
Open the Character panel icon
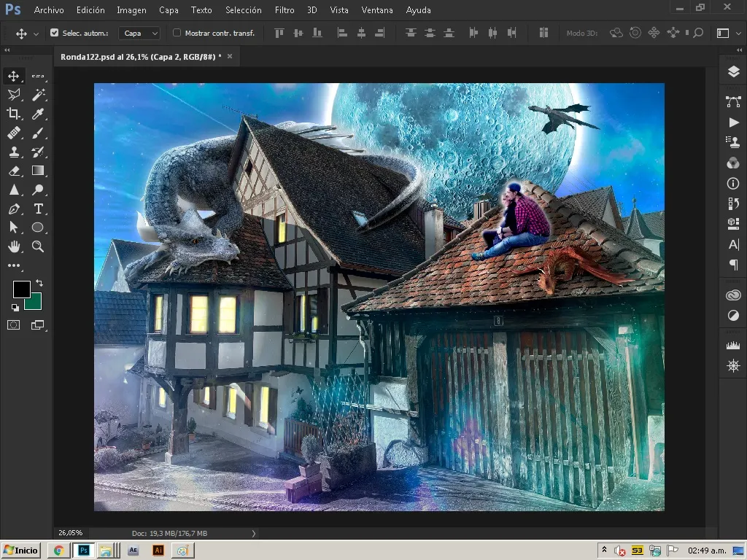(x=733, y=244)
